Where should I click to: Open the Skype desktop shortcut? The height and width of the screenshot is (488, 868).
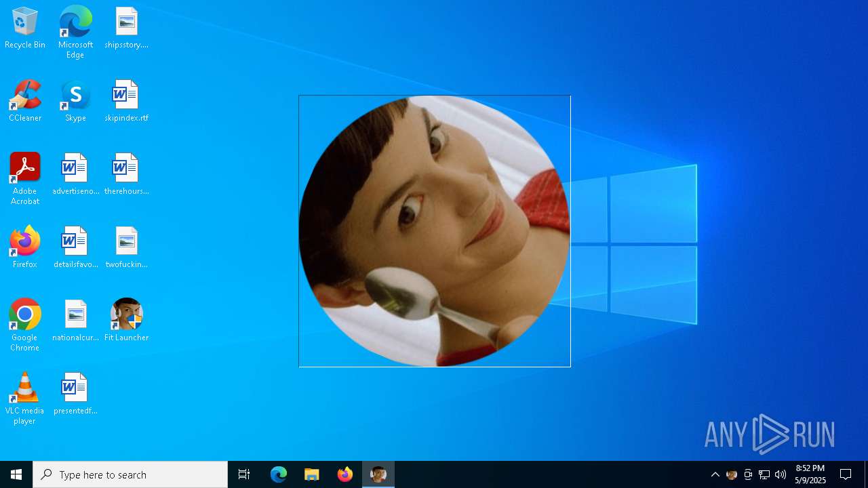point(75,102)
